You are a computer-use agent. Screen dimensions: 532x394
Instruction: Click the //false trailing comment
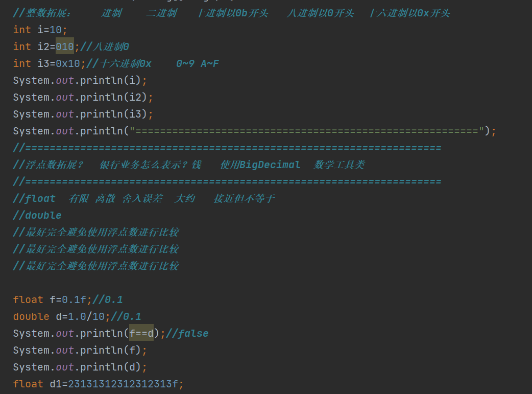187,333
